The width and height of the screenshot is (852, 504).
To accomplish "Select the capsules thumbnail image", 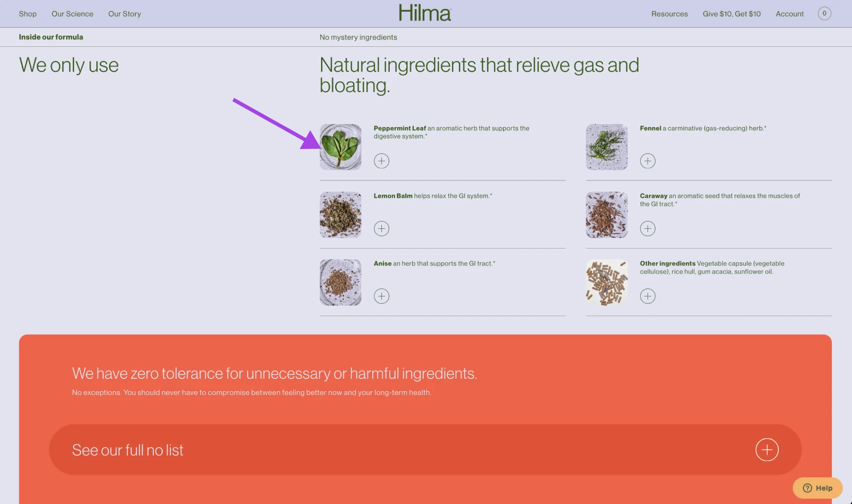I will click(x=607, y=283).
